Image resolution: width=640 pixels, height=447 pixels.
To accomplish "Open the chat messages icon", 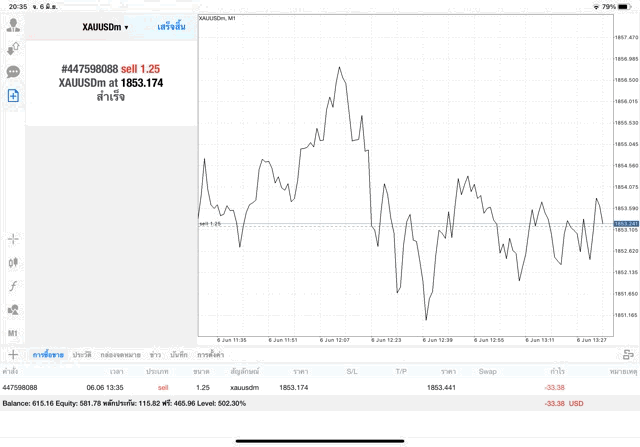I will [x=13, y=72].
